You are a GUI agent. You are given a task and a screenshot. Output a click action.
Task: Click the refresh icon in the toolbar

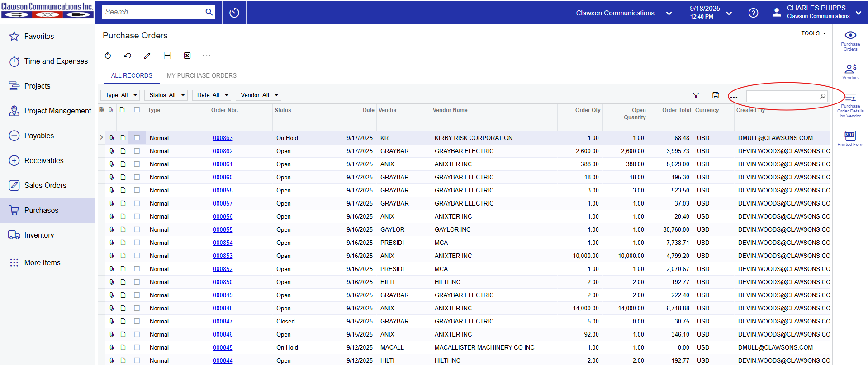108,56
